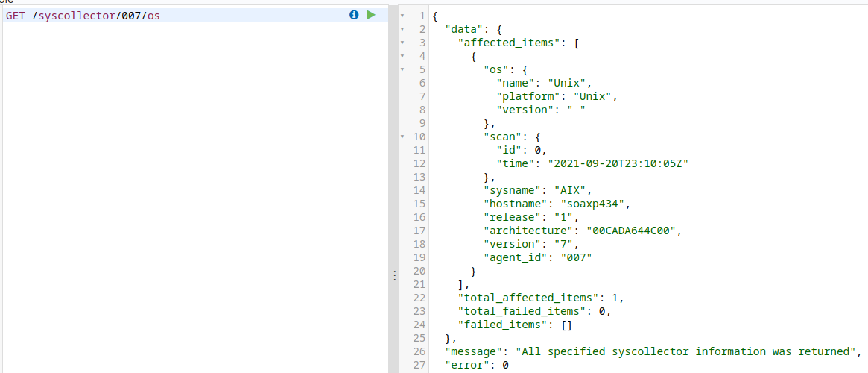This screenshot has height=373, width=868.
Task: Click the "agent_id": "007" line
Action: click(539, 257)
